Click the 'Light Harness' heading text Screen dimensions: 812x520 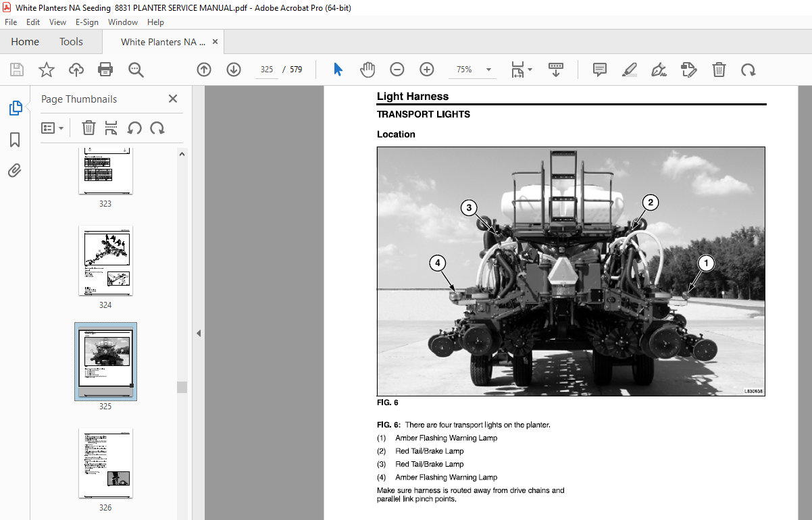[413, 97]
